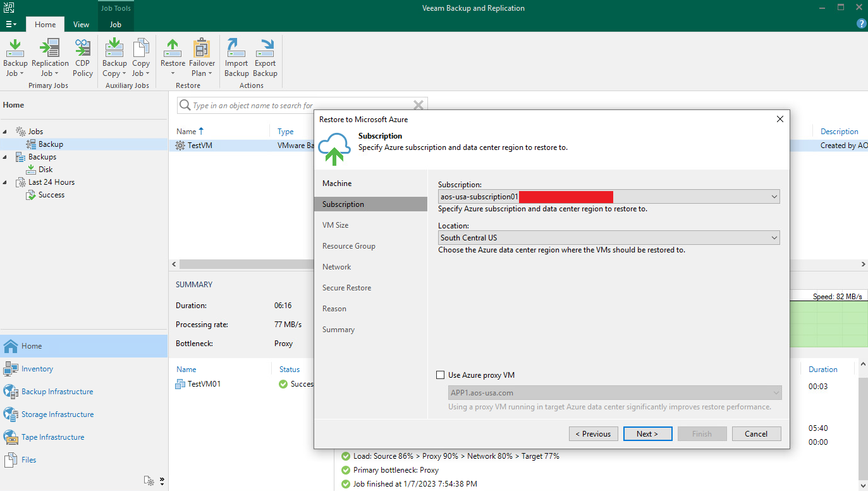The width and height of the screenshot is (868, 491).
Task: Open the Backup Job ribbon button
Action: coord(15,58)
